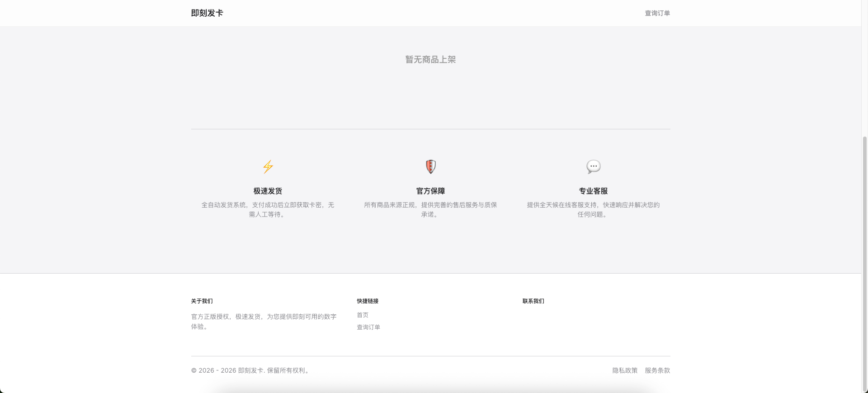This screenshot has width=868, height=393.
Task: Select the 暂无商品上架 message text
Action: point(430,60)
